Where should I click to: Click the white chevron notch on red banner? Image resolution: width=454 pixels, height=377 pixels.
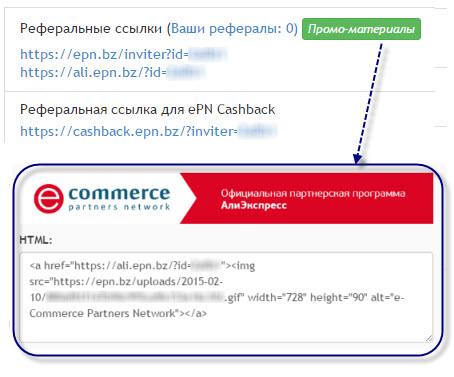(188, 198)
